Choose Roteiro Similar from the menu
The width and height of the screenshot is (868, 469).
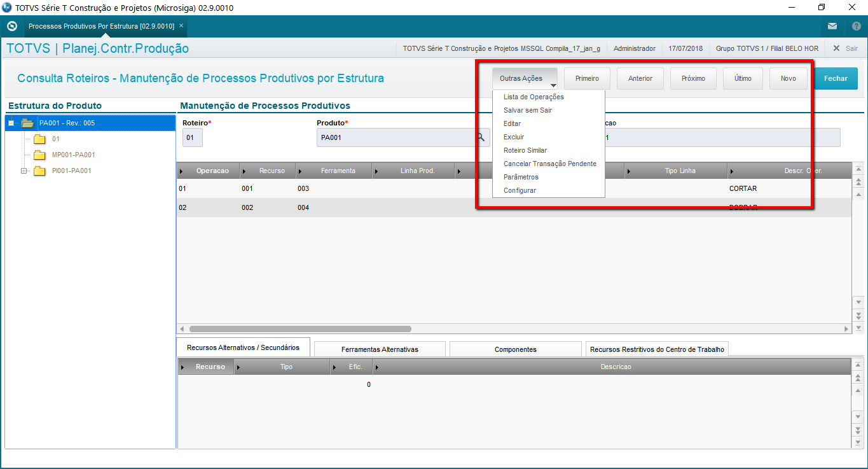(525, 150)
